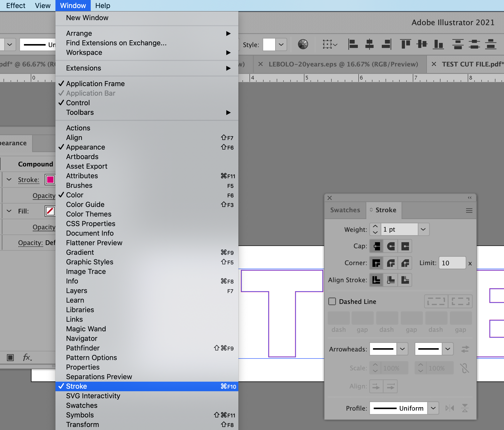504x430 pixels.
Task: Select the Projecting Cap stroke icon
Action: tap(405, 246)
